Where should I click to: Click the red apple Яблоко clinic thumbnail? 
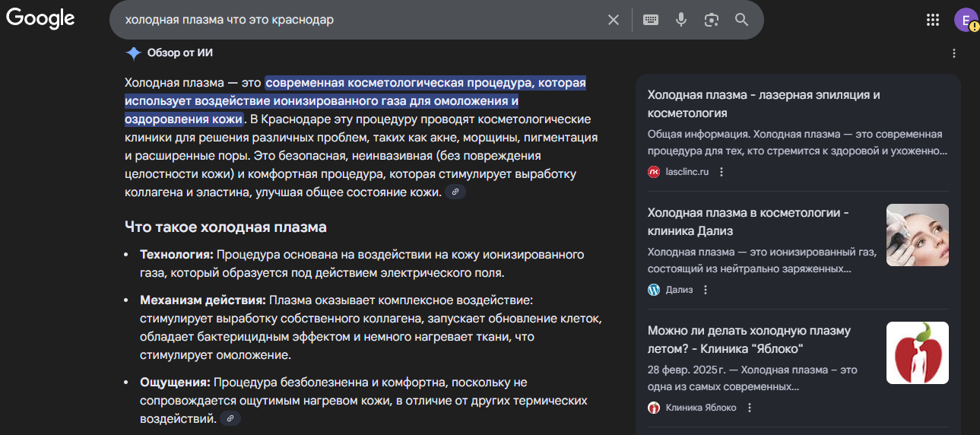(x=918, y=353)
